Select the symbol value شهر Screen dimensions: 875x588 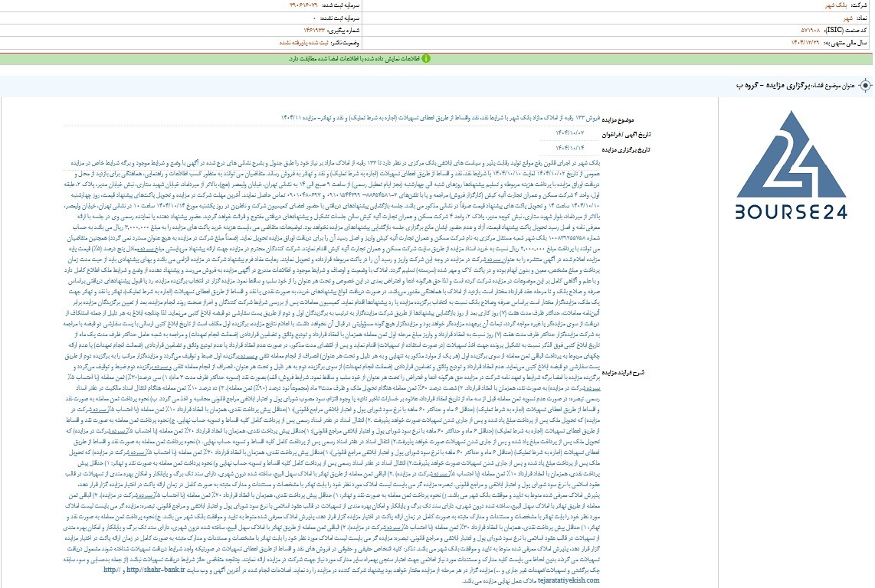pos(847,18)
